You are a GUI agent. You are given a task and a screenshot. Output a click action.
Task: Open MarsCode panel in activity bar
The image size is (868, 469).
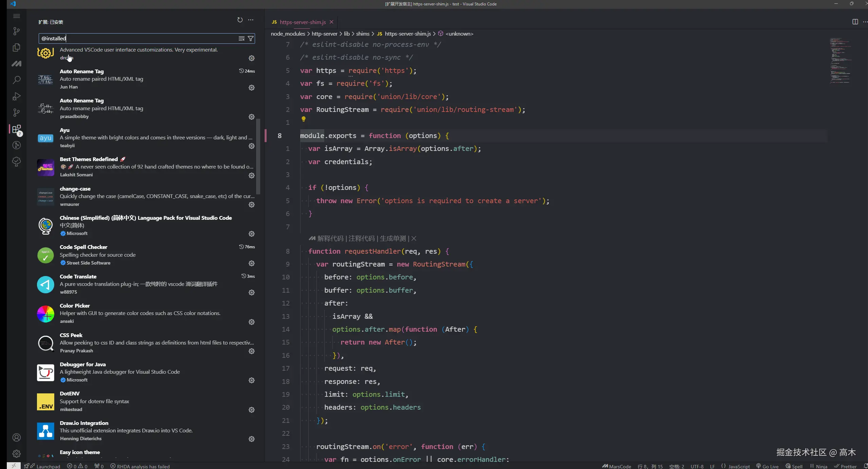coord(16,63)
